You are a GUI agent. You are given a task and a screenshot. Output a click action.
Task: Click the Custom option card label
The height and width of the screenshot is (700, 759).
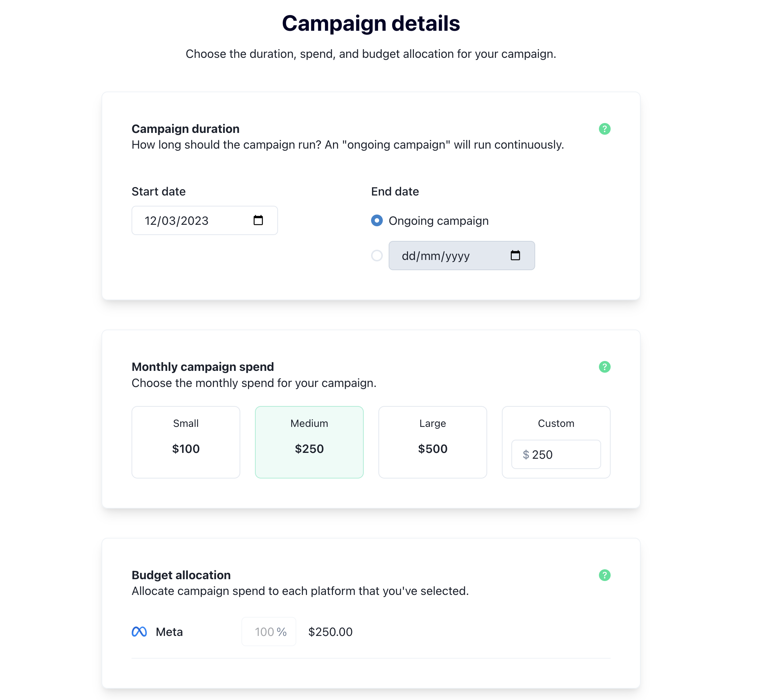(x=556, y=424)
